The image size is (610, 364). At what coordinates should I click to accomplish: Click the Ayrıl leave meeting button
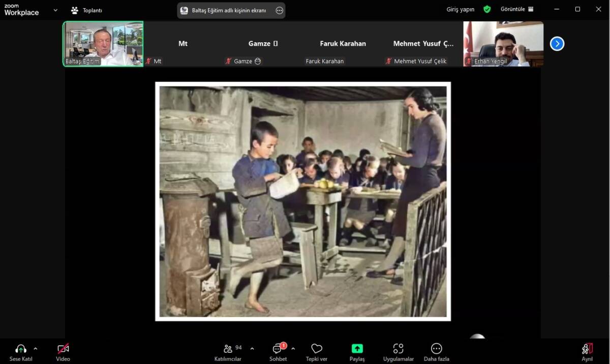click(x=587, y=349)
